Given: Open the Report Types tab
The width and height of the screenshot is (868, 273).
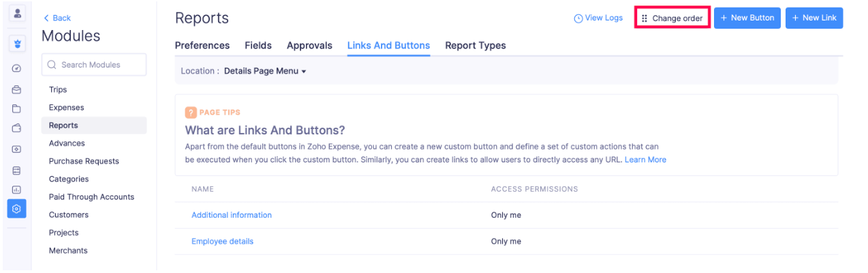Looking at the screenshot, I should point(475,46).
